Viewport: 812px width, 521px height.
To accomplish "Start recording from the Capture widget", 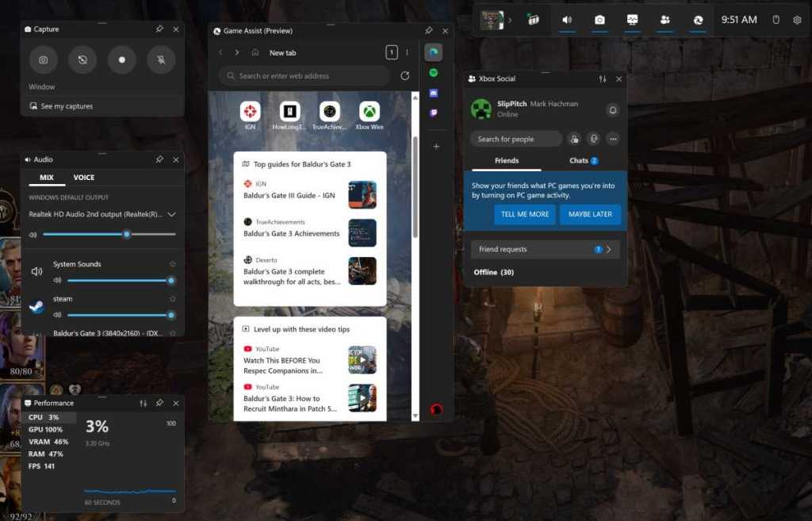I will (x=122, y=59).
